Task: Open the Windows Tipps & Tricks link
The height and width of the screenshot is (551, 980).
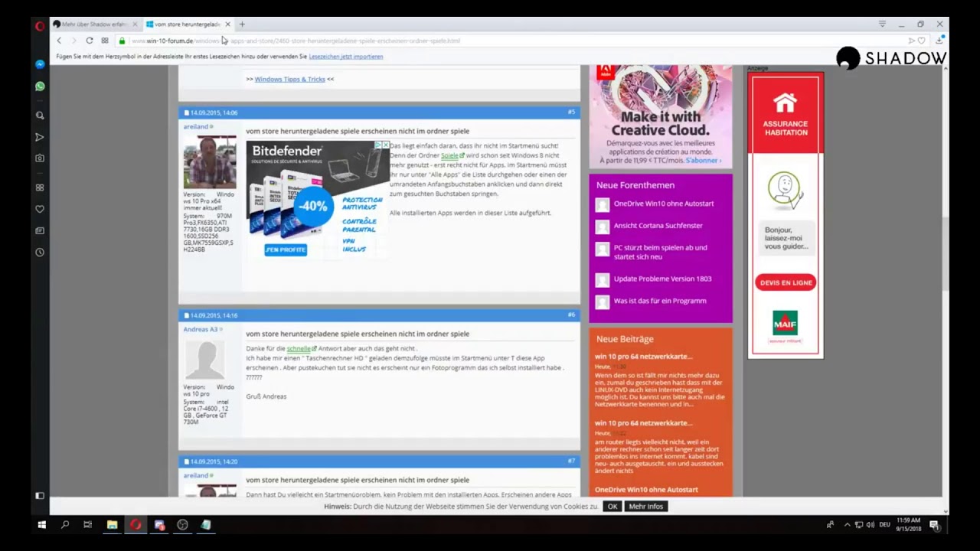Action: click(289, 79)
